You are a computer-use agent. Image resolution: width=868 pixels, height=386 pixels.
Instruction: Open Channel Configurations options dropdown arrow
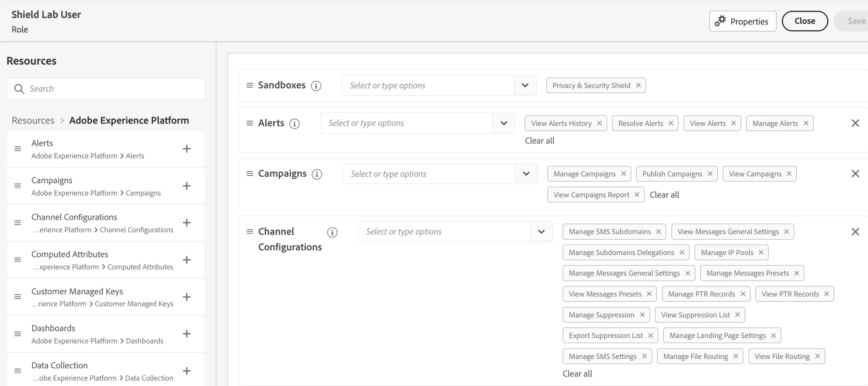pos(541,232)
